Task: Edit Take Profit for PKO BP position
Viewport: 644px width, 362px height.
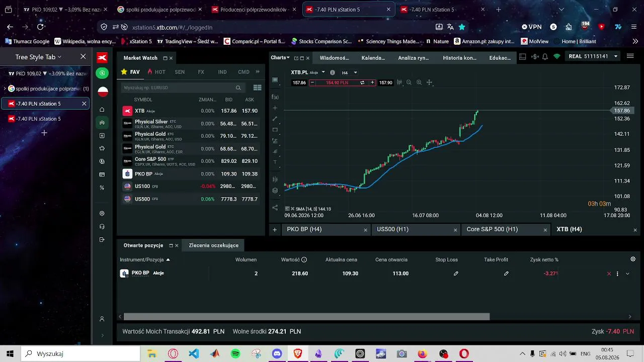Action: (x=506, y=274)
